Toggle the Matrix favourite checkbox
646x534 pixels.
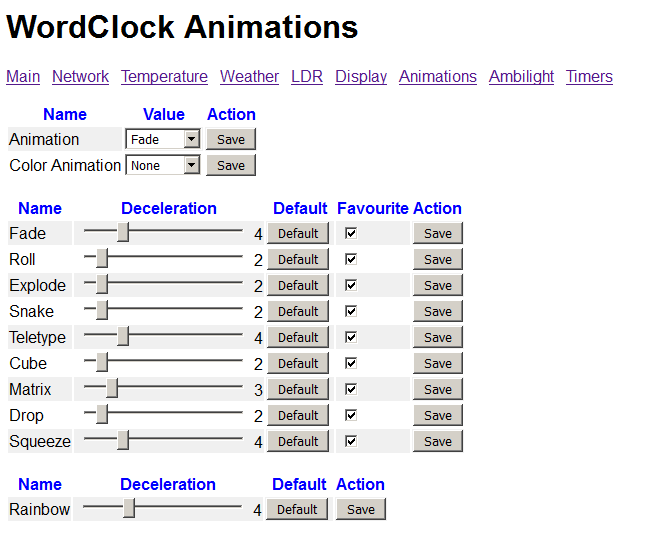pyautogui.click(x=351, y=389)
